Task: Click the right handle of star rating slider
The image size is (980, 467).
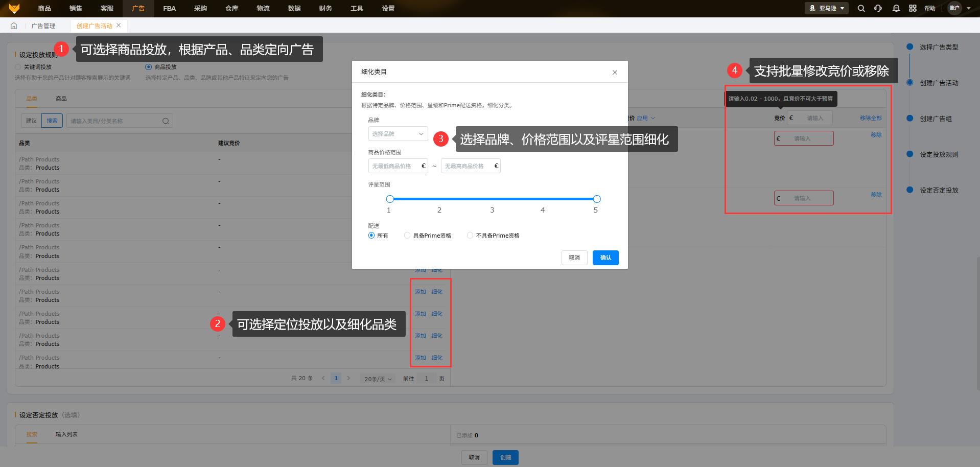Action: [x=597, y=199]
